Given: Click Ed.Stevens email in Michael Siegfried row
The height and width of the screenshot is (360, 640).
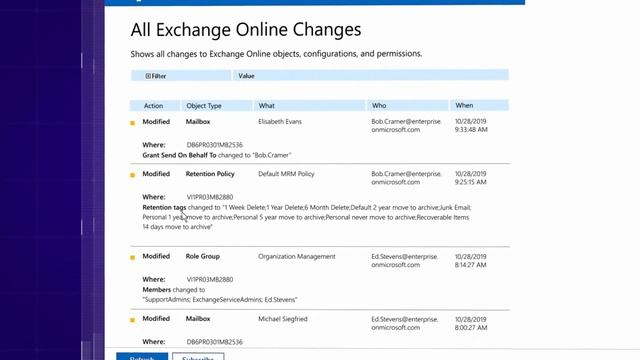Looking at the screenshot, I should (404, 323).
